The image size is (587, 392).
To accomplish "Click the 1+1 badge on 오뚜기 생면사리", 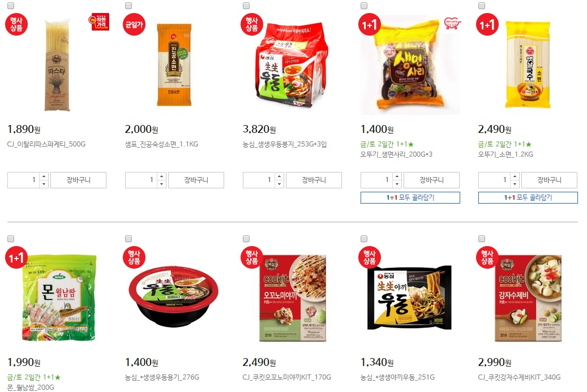I will click(x=370, y=25).
